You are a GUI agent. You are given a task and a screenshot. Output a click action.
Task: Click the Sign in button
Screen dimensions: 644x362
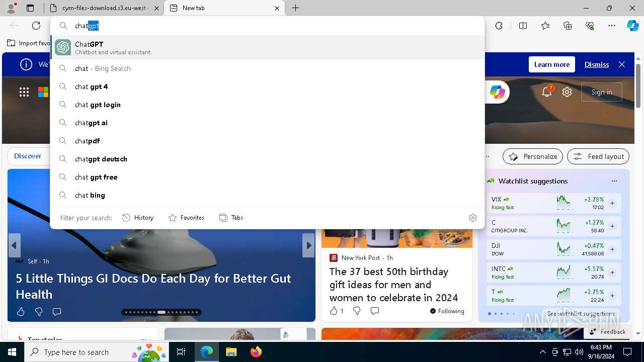[x=602, y=92]
